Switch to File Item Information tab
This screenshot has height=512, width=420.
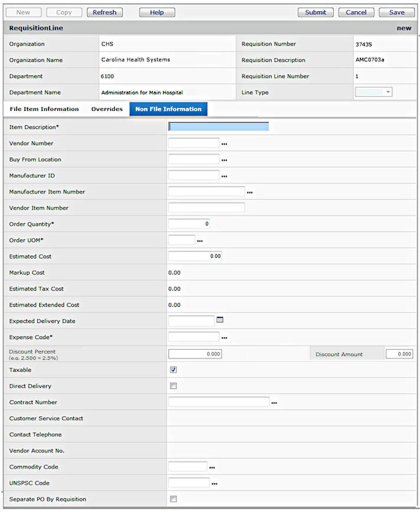pos(44,109)
